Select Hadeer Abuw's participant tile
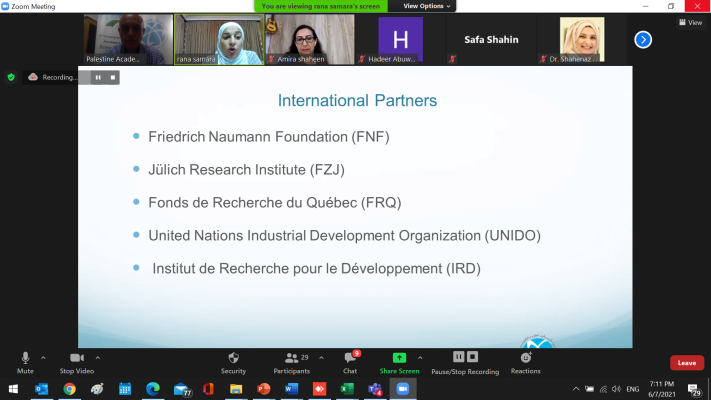 [400, 40]
